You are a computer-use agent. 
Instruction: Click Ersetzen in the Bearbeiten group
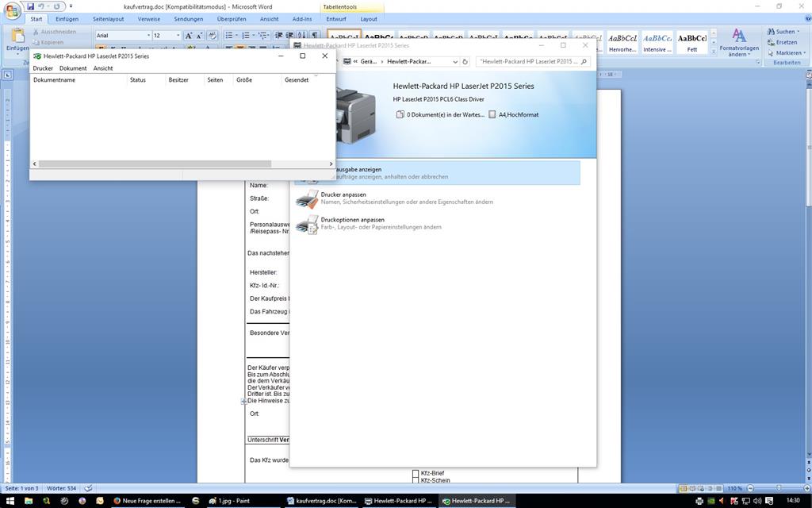783,43
